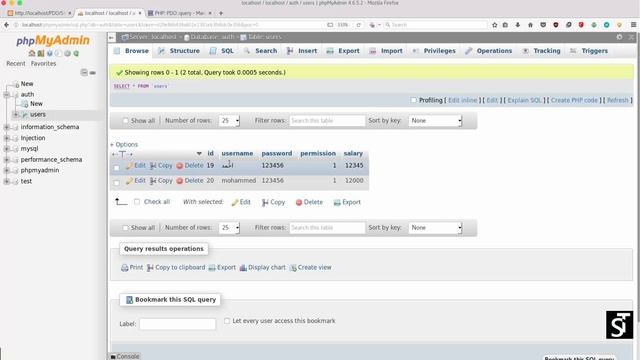
Task: Collapse the auth database tree node
Action: click(x=7, y=94)
